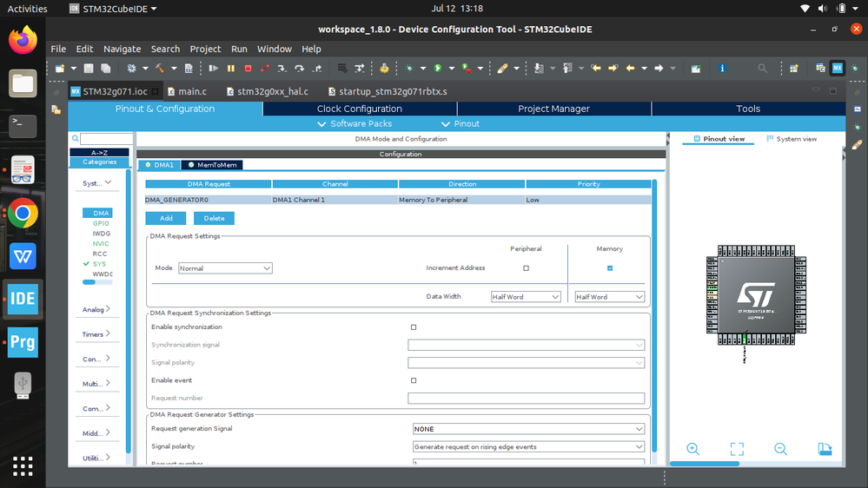Open Firefox from the dock
This screenshot has height=488, width=868.
click(23, 40)
